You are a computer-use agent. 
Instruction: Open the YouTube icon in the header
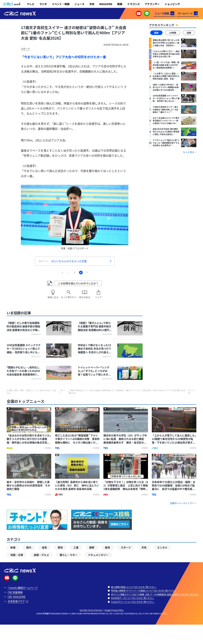[x=138, y=14]
